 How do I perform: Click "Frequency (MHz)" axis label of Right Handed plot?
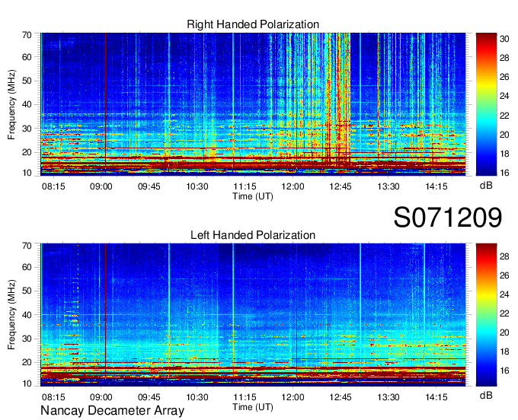[x=11, y=104]
